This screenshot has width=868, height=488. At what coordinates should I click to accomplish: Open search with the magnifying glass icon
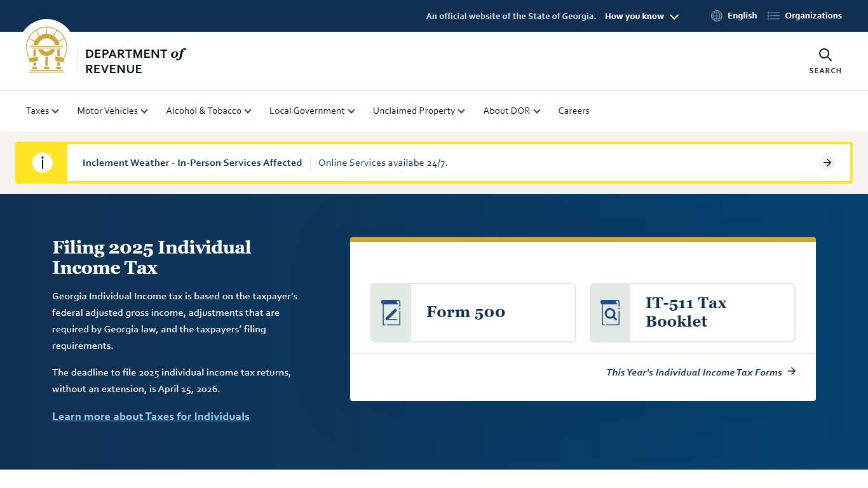click(825, 55)
